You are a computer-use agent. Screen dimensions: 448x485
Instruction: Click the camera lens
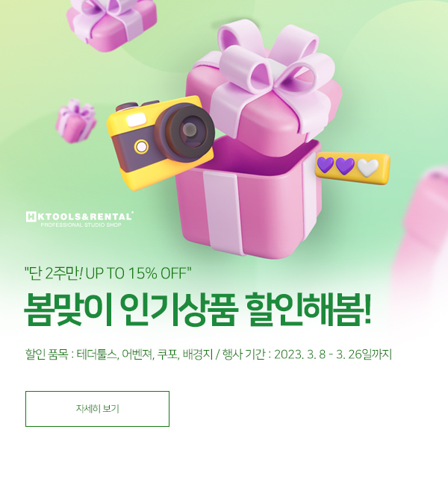click(187, 131)
